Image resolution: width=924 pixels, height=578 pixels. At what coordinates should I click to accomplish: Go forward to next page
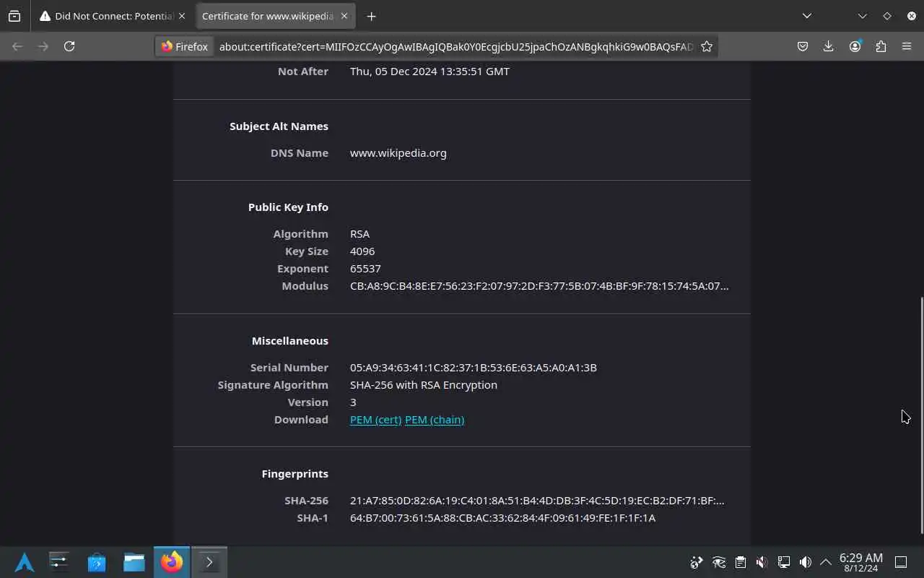click(x=43, y=46)
